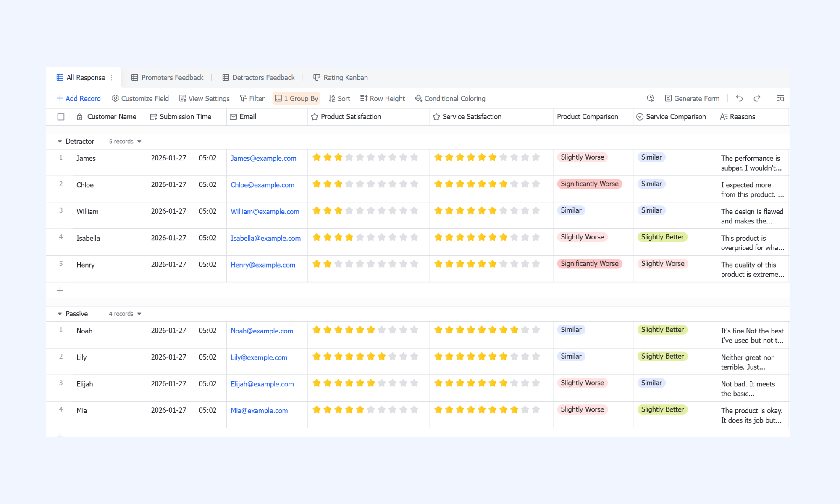Click Isabella's Slightly Better service tag

coord(662,237)
